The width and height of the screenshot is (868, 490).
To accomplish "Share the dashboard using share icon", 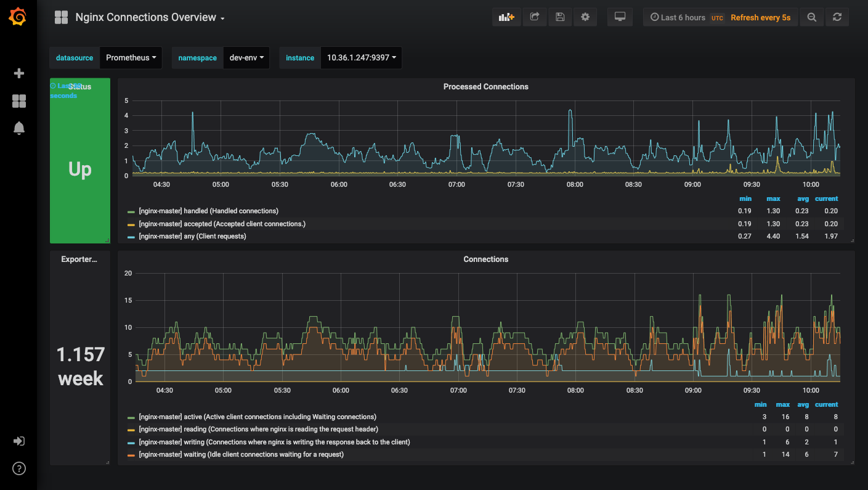I will 535,17.
